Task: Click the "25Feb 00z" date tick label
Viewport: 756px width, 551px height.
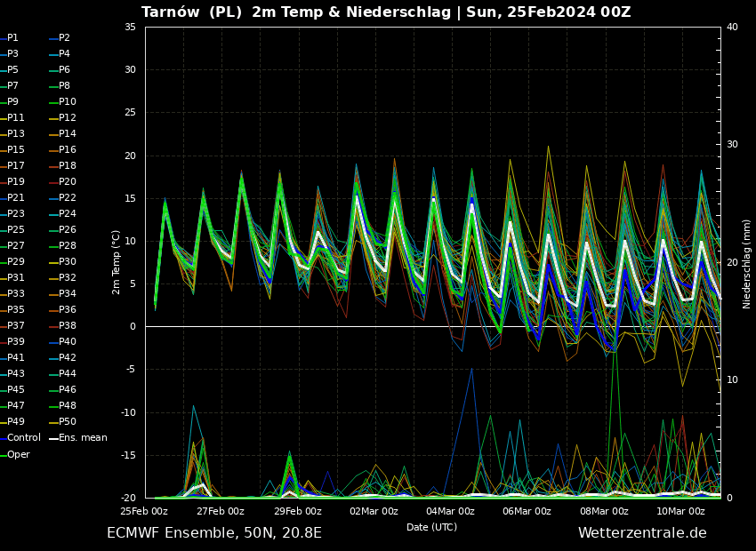Action: point(144,511)
